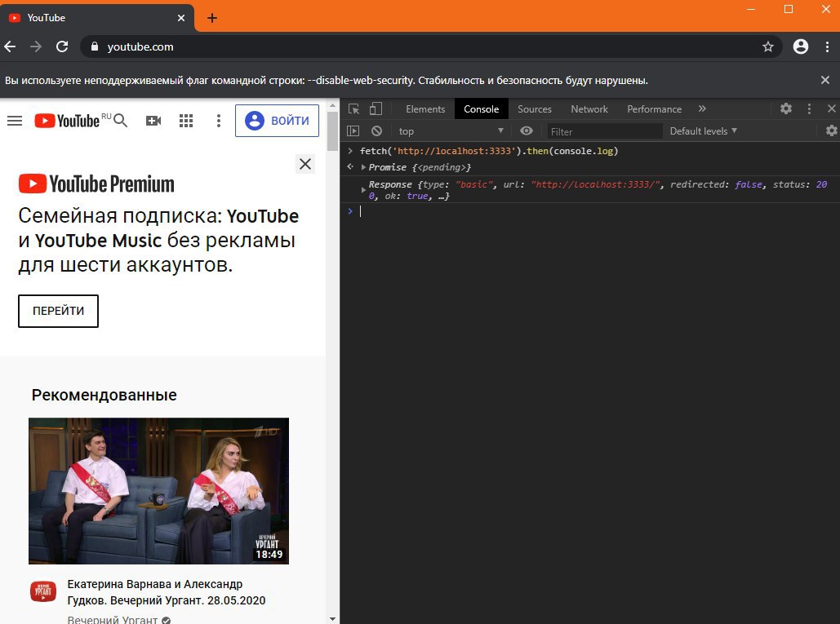The height and width of the screenshot is (624, 840).
Task: Open the Вечерний Ургант video thumbnail
Action: 158,491
